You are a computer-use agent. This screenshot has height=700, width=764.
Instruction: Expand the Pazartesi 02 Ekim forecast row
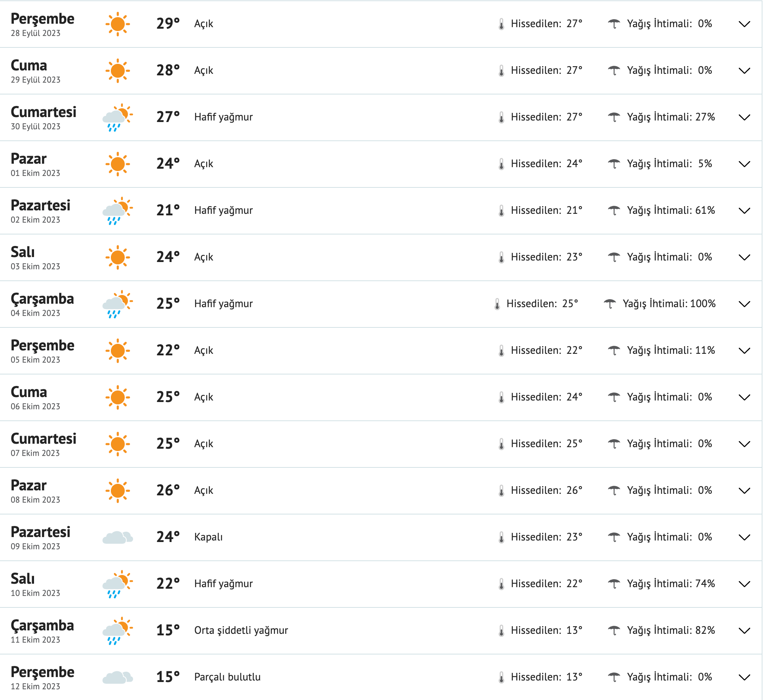[x=744, y=210]
